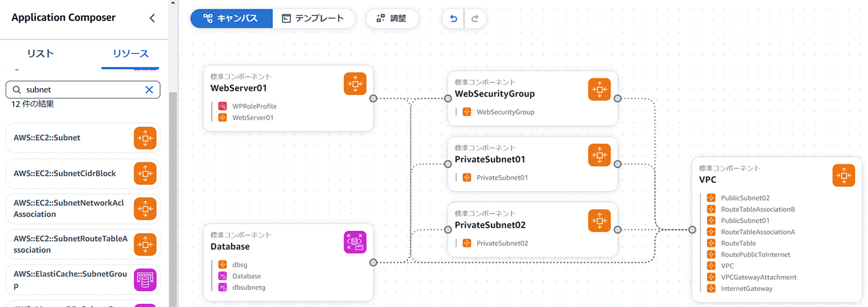Click the resource panel's vertical scrollbar

pyautogui.click(x=173, y=186)
